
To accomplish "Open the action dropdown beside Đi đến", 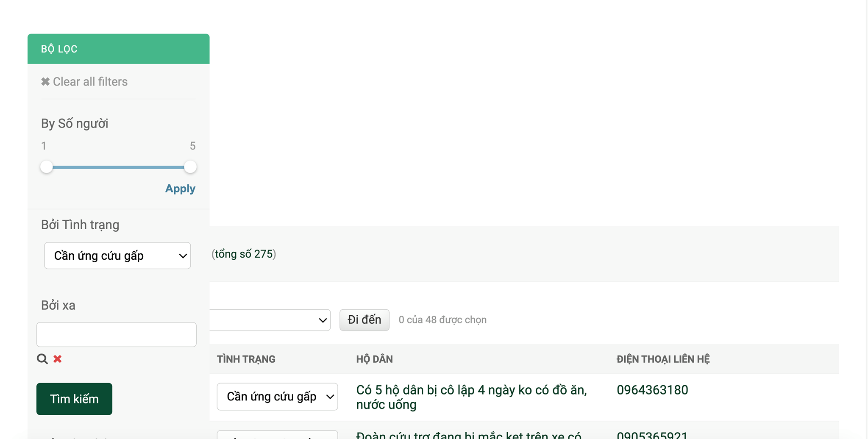I will (x=270, y=320).
